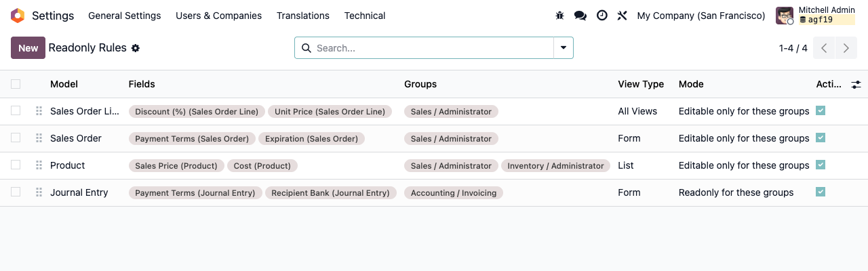Open the Technical menu

point(365,16)
